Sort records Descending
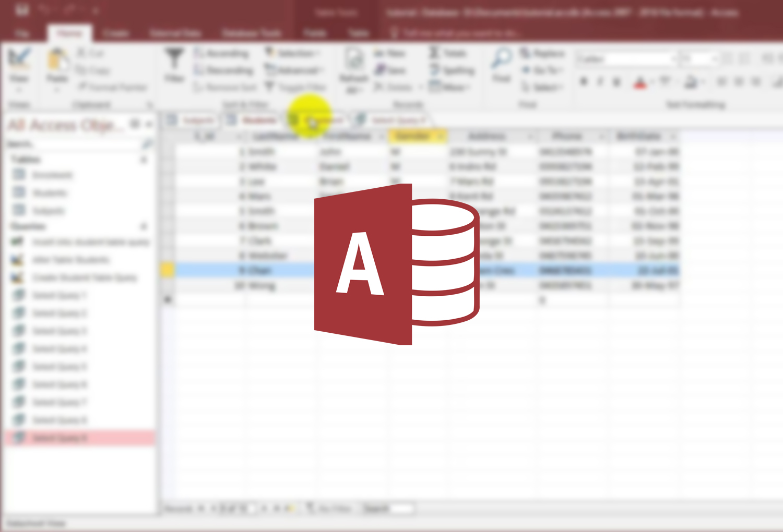The height and width of the screenshot is (532, 783). 223,70
